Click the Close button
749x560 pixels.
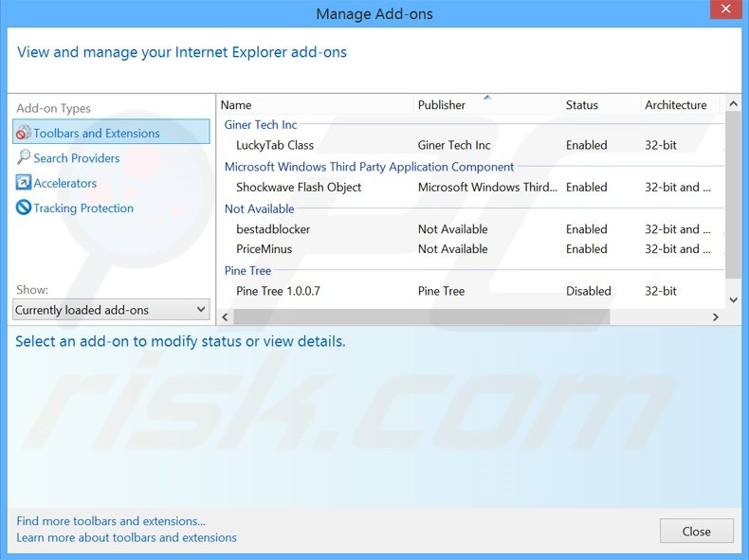[x=697, y=532]
